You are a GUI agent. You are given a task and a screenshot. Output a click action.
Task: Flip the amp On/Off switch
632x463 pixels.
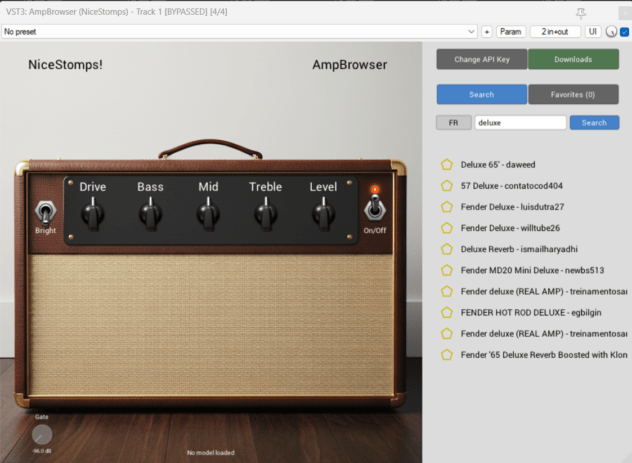(375, 207)
